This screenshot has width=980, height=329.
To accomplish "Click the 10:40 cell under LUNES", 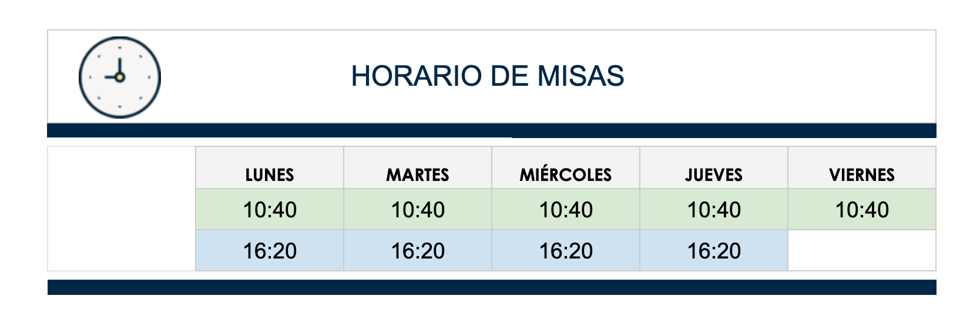I will pyautogui.click(x=270, y=209).
